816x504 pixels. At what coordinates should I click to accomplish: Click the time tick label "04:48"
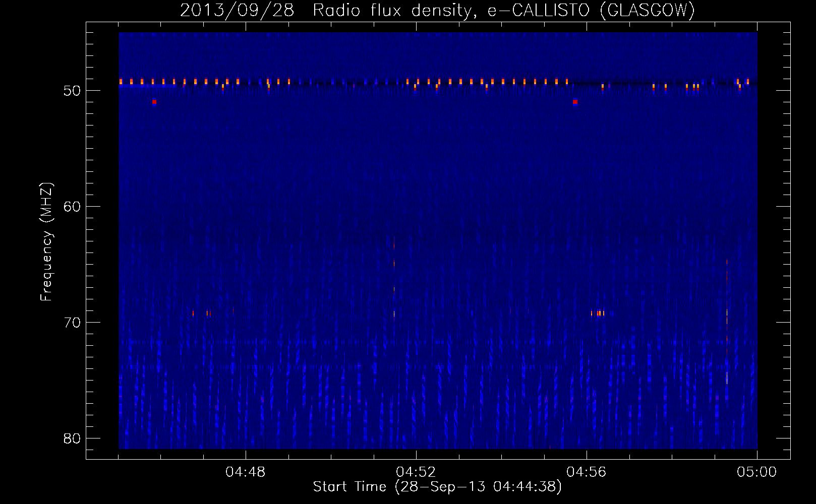[246, 472]
